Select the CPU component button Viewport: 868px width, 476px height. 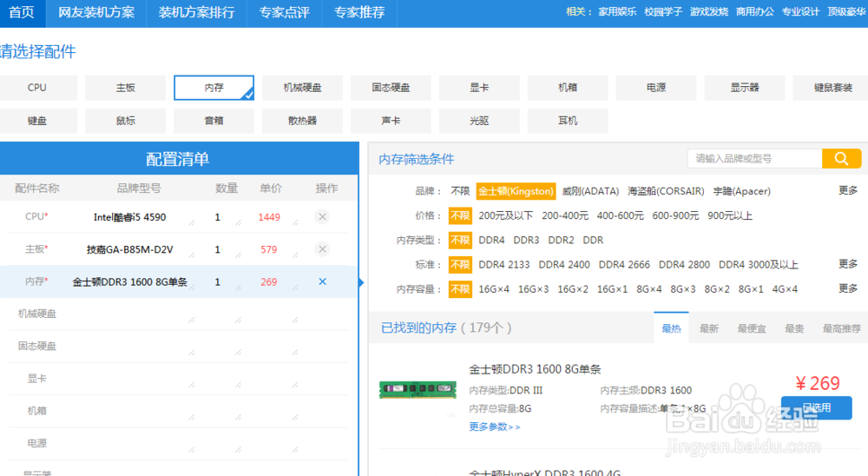[37, 88]
